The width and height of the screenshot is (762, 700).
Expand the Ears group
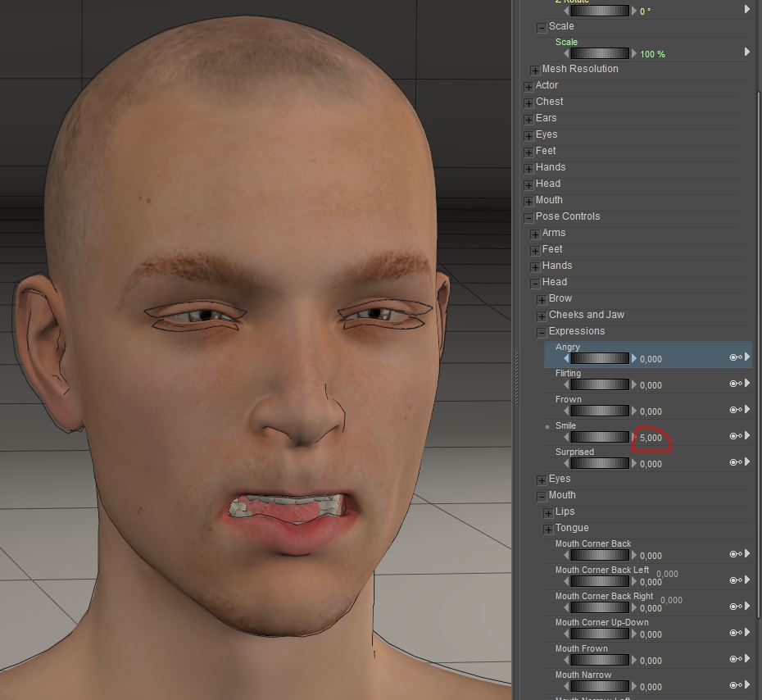tap(528, 120)
